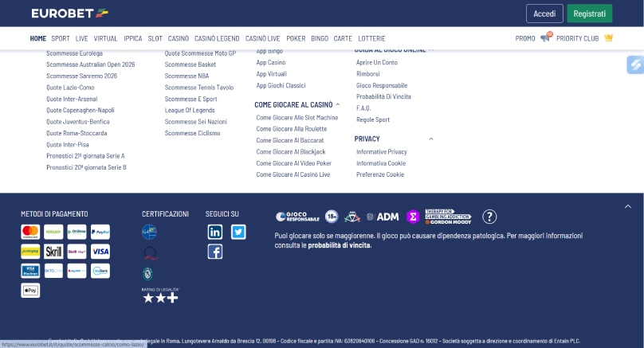The height and width of the screenshot is (348, 644).
Task: Open Eurobet's Facebook page
Action: click(215, 252)
